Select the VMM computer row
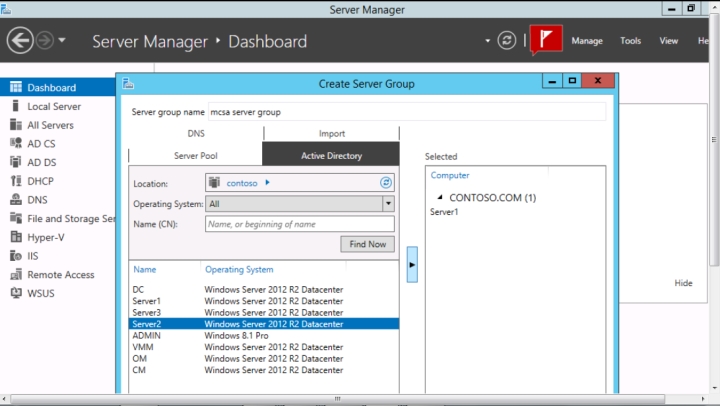Viewport: 720px width, 406px height. click(x=264, y=347)
